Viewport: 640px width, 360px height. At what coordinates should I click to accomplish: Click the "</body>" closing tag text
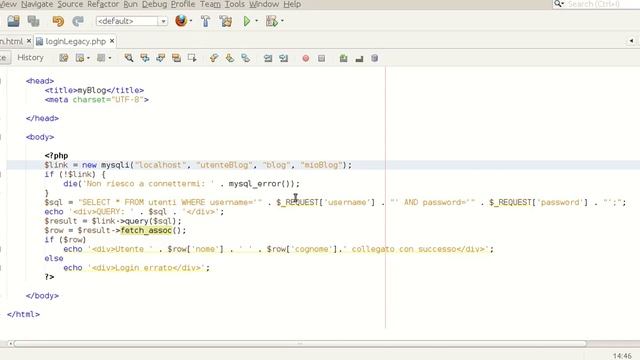click(42, 296)
